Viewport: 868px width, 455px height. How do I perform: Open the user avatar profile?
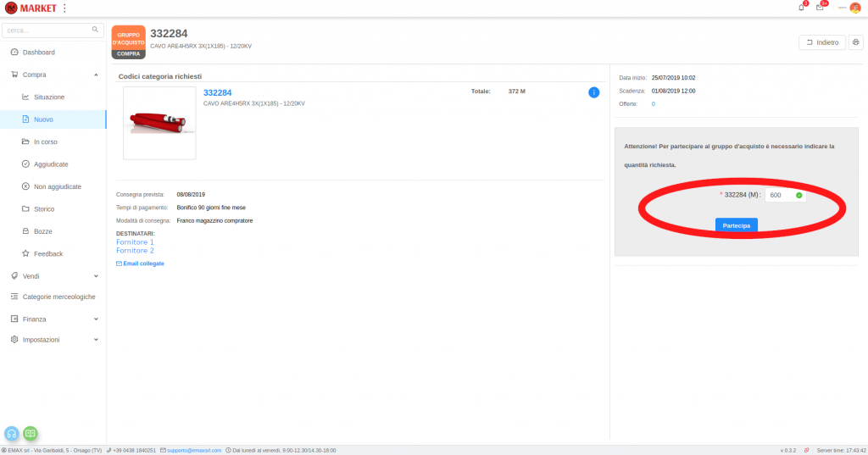pyautogui.click(x=854, y=8)
